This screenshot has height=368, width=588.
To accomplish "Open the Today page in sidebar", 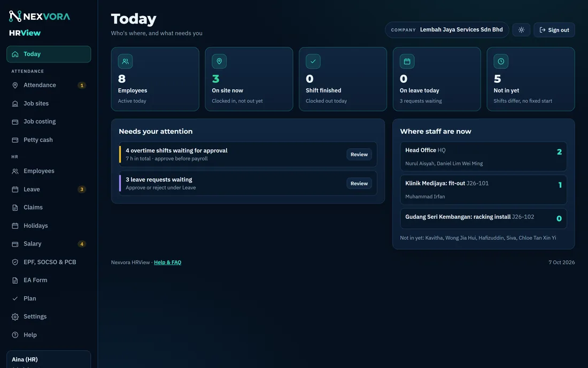I will (x=49, y=54).
